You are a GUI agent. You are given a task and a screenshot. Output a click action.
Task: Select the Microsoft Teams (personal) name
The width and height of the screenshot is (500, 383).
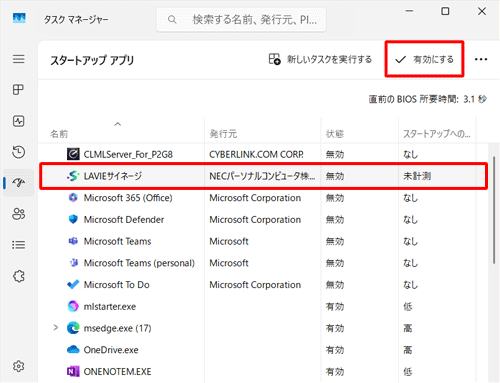pos(139,263)
